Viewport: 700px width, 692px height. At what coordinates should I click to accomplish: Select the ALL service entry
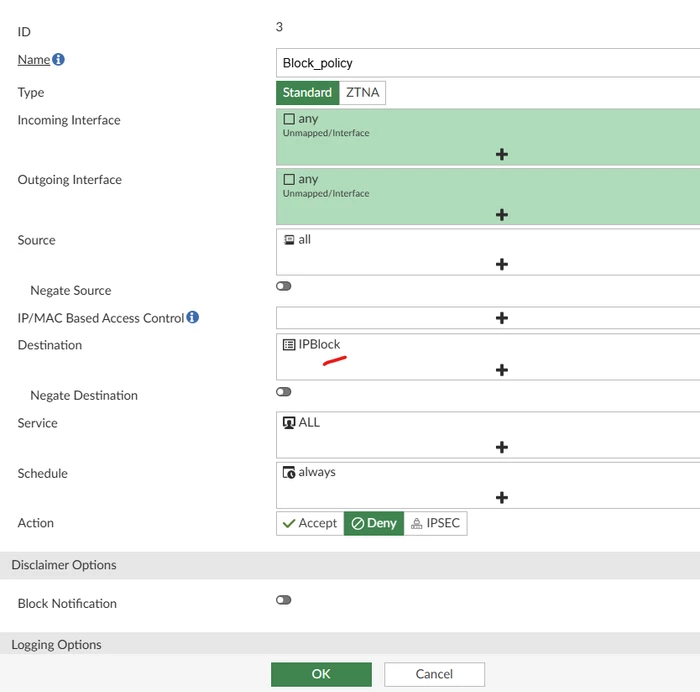pyautogui.click(x=301, y=422)
